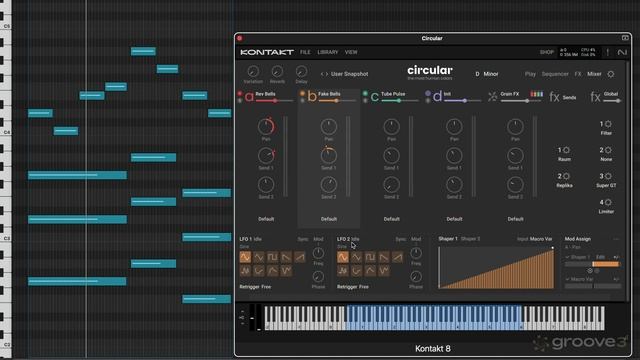Image resolution: width=640 pixels, height=360 pixels.
Task: Select the random waveform for LFO 1
Action: [x=245, y=271]
